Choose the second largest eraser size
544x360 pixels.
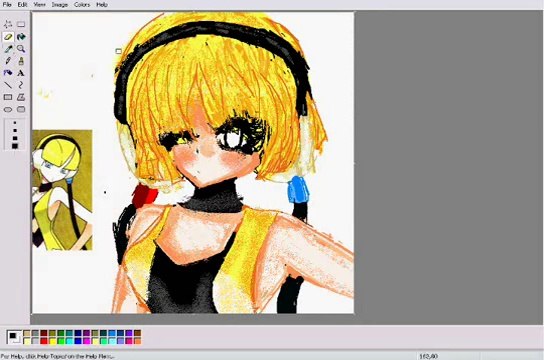pyautogui.click(x=15, y=138)
